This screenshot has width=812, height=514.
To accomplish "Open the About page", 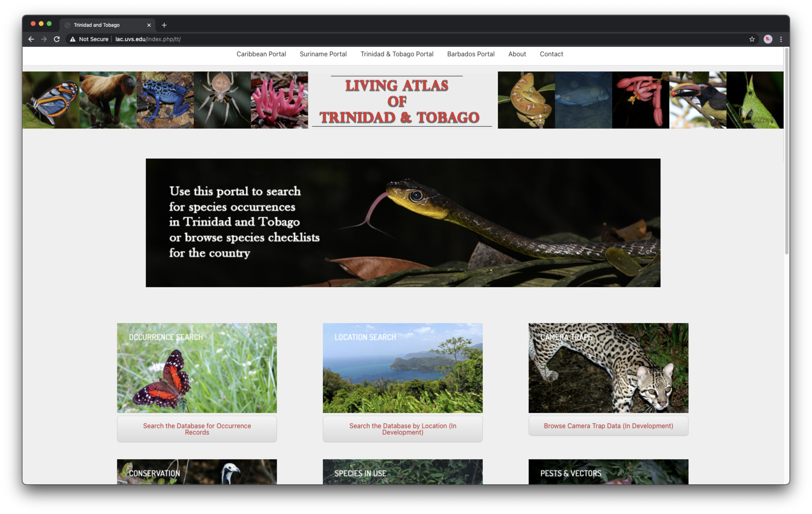I will [517, 54].
